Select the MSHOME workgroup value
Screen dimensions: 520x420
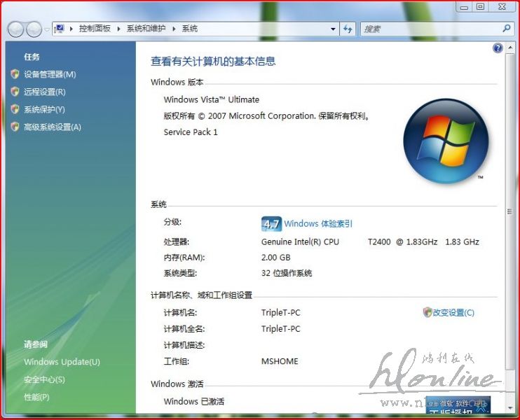point(280,361)
